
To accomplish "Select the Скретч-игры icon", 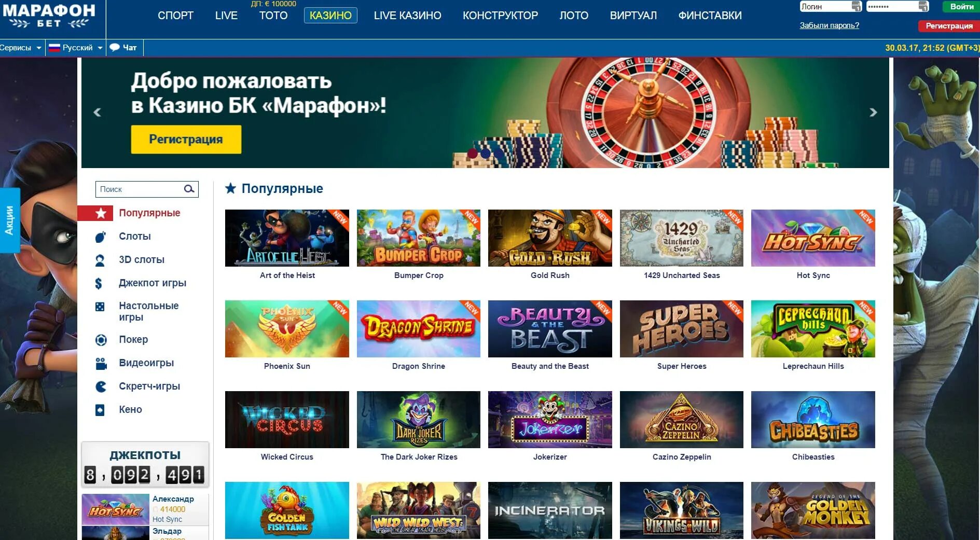I will (x=101, y=386).
